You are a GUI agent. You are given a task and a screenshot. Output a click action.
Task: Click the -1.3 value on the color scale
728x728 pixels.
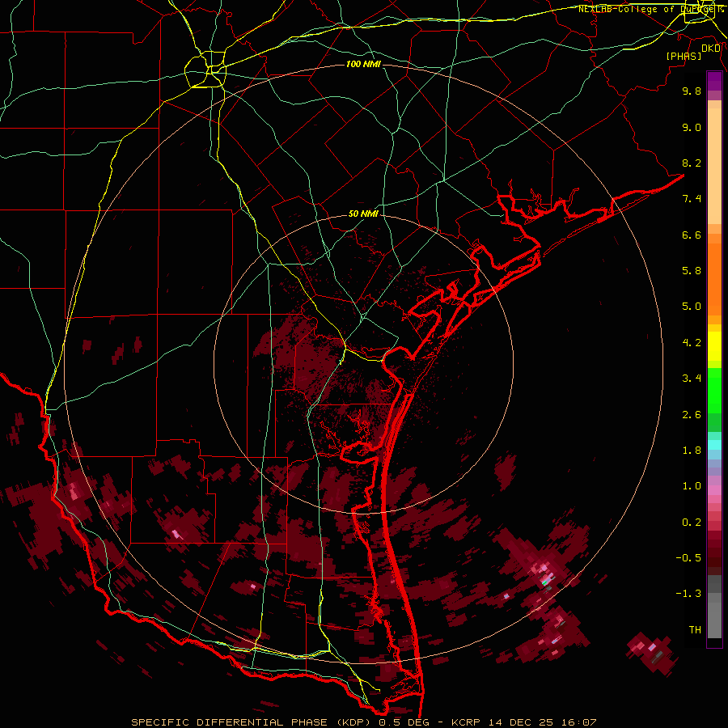tap(688, 594)
